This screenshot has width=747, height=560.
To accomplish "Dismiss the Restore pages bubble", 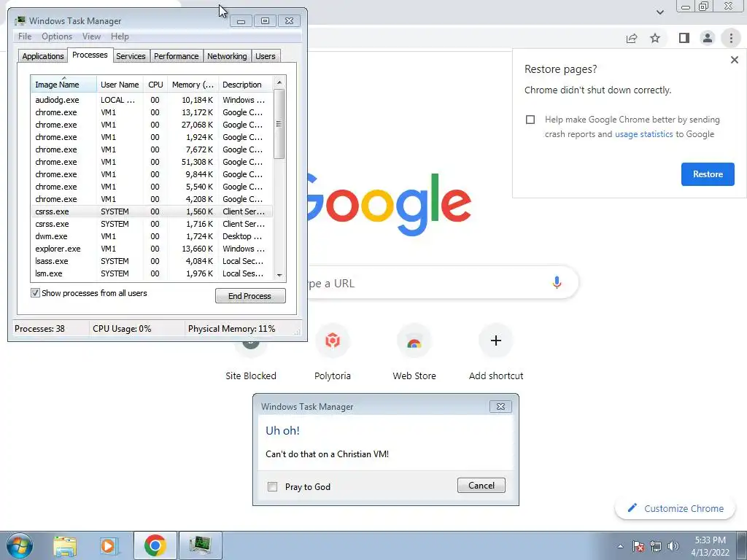I will click(734, 60).
